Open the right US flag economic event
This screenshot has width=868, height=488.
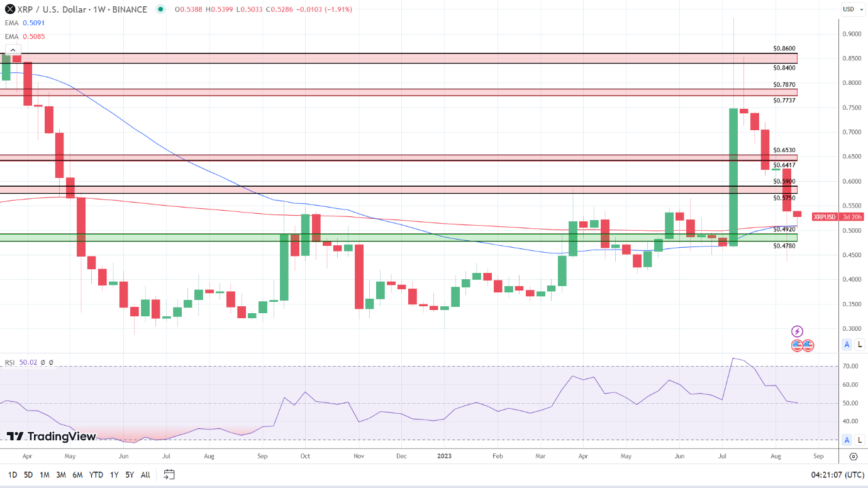(x=808, y=345)
